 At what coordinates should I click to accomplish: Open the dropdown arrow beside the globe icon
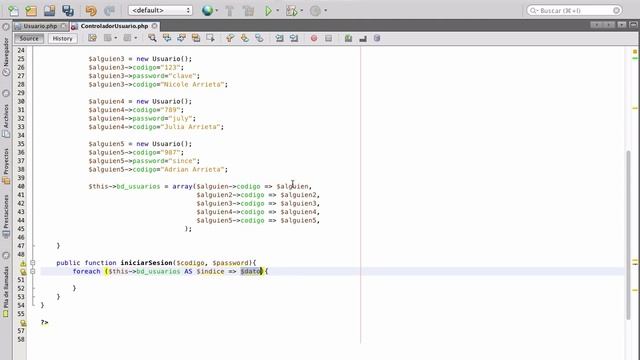tap(216, 11)
